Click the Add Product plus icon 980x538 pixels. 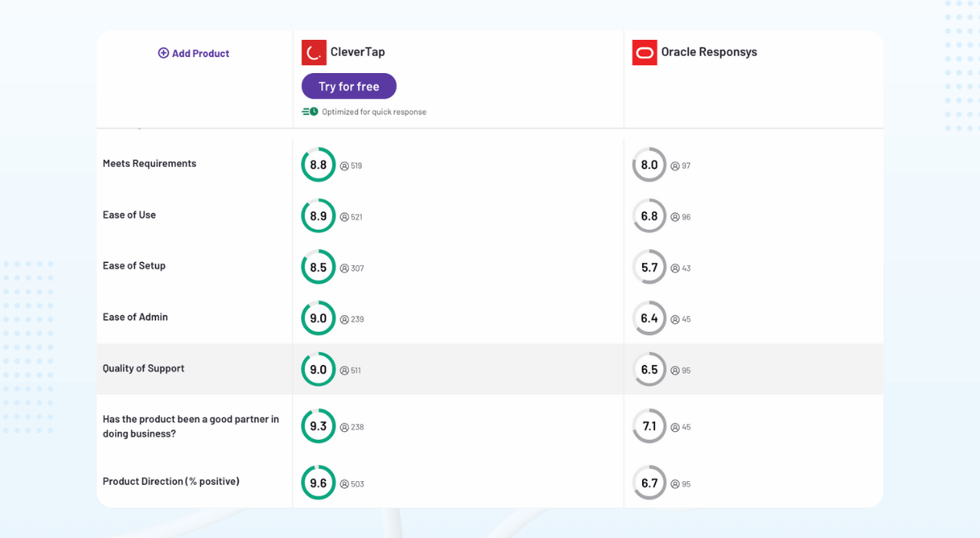(163, 53)
